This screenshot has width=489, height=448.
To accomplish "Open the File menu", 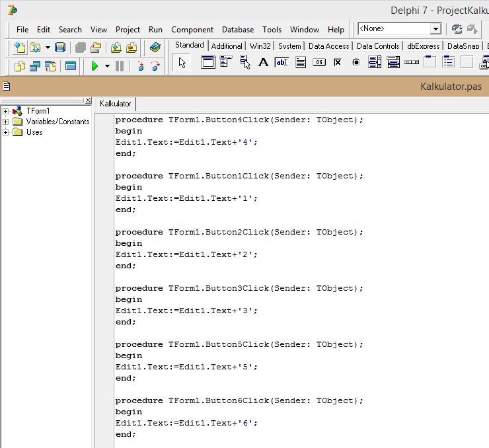I will click(x=22, y=30).
